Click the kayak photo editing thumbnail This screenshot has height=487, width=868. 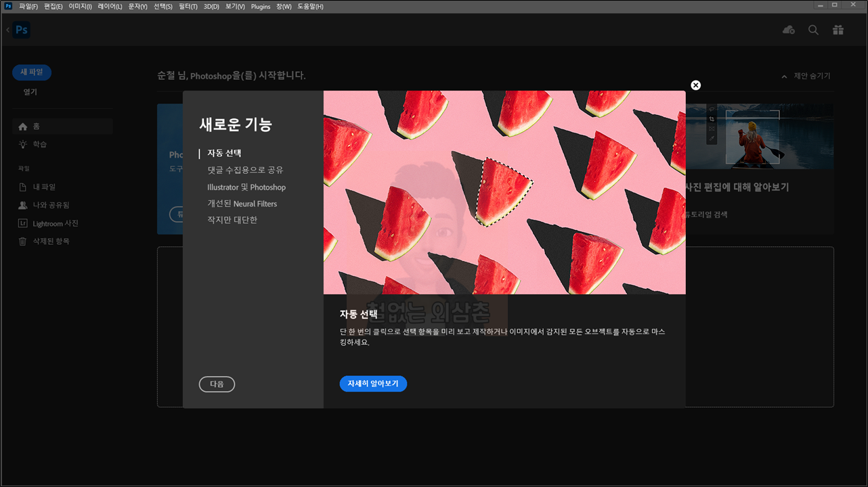click(760, 136)
